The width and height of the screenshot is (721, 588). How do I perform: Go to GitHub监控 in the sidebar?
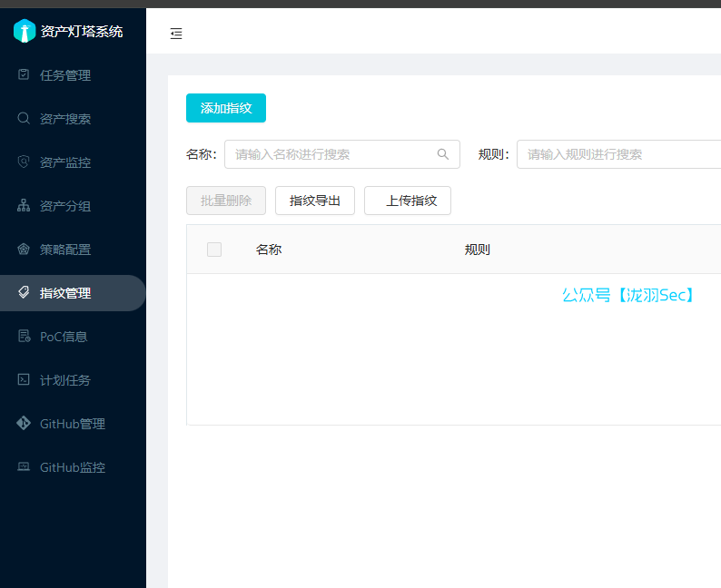[x=72, y=467]
